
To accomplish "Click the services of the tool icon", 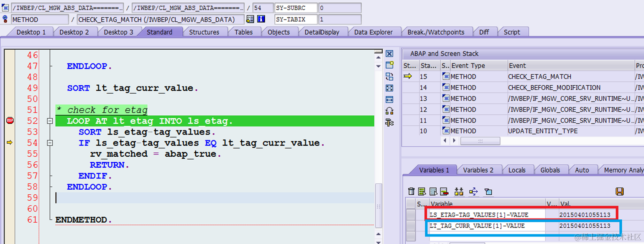I will [x=389, y=111].
